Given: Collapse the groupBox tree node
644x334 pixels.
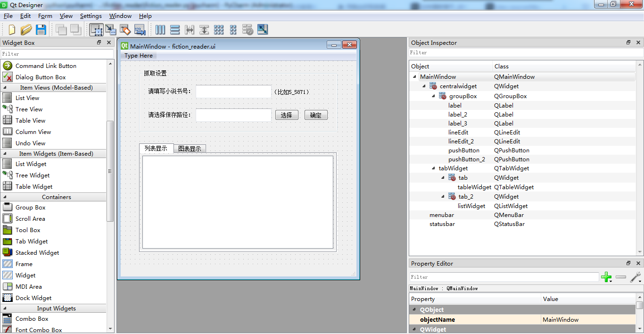Looking at the screenshot, I should tap(433, 96).
